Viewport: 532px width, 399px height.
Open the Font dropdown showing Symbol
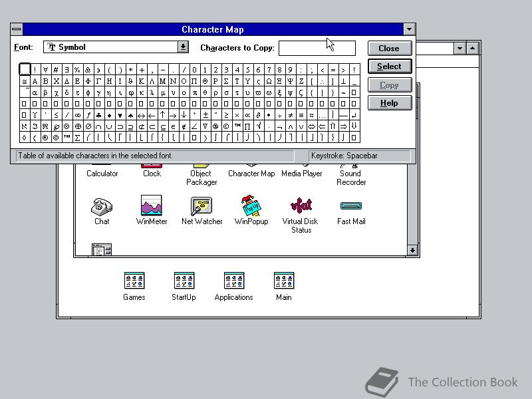click(184, 47)
